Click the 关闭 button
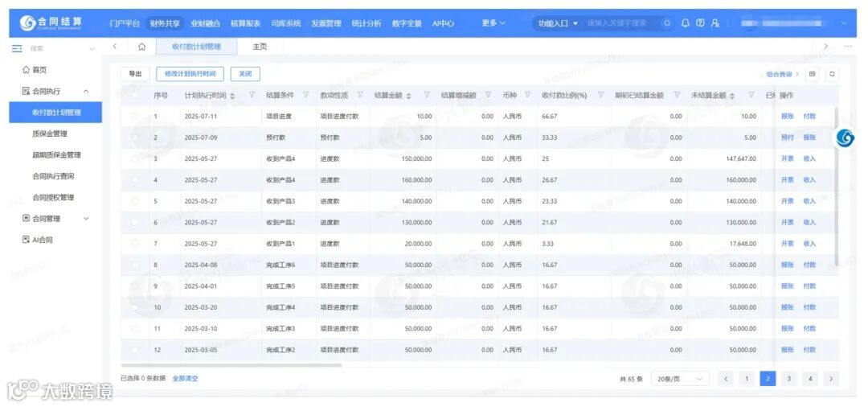The height and width of the screenshot is (407, 868). tap(245, 74)
